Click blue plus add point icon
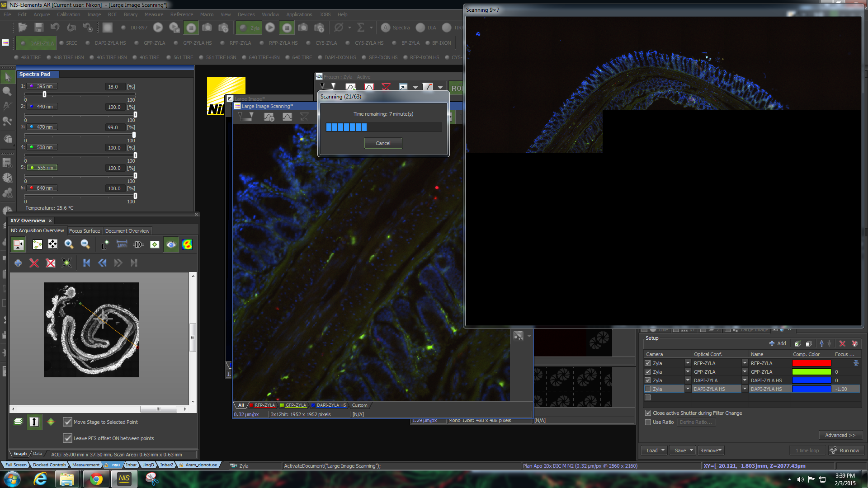Screen dimensions: 868x488 pos(18,263)
